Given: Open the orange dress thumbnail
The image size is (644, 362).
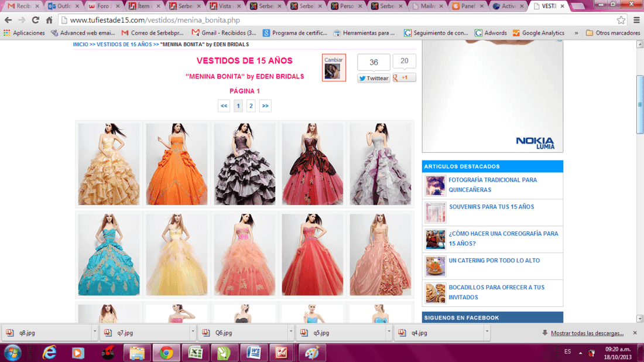Looking at the screenshot, I should [177, 164].
